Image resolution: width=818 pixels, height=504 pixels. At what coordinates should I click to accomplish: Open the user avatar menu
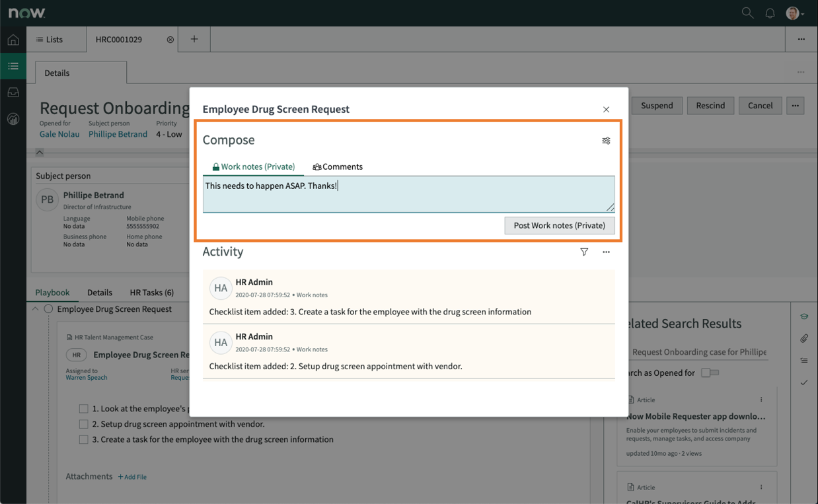coord(794,13)
